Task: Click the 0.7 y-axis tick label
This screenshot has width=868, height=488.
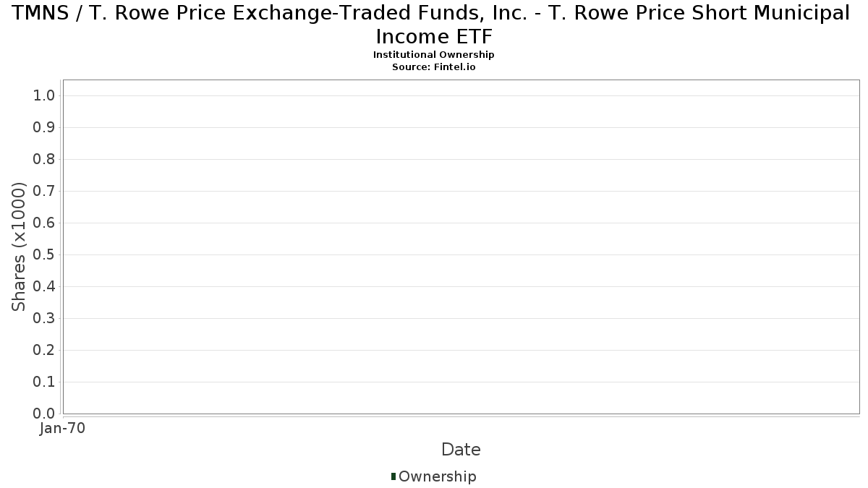Action: [x=44, y=192]
